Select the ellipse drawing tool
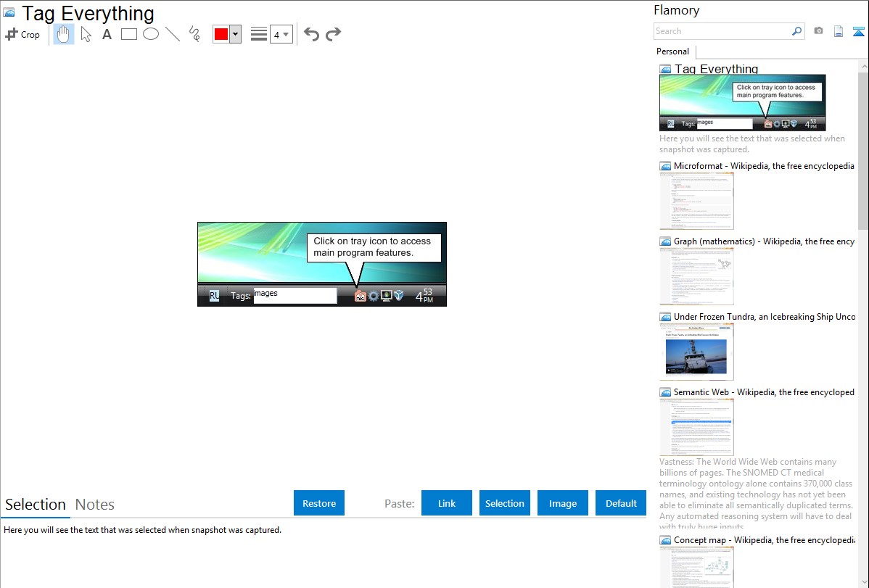This screenshot has width=869, height=588. (151, 34)
